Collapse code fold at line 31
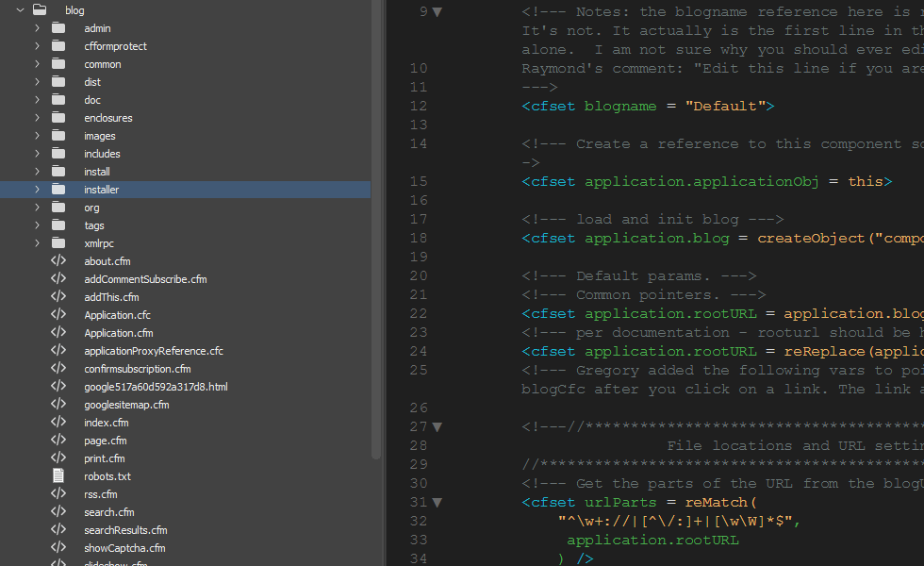This screenshot has width=924, height=566. 437,502
